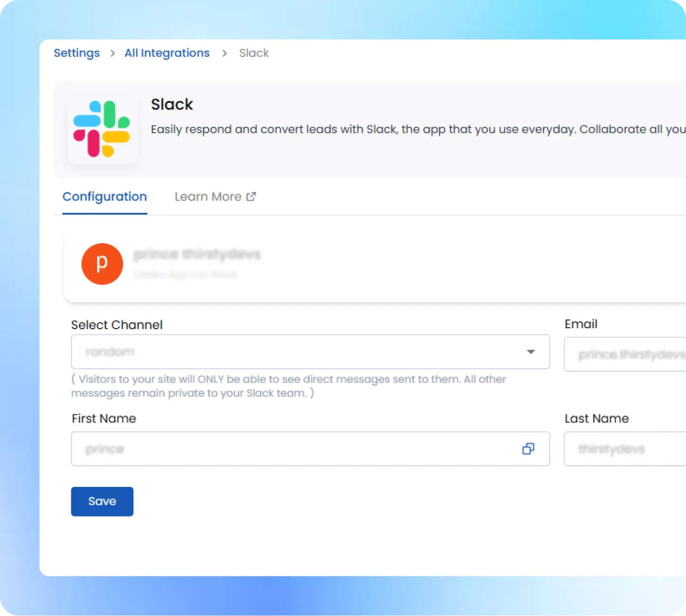The image size is (686, 616).
Task: Focus the Last Name input field
Action: (x=625, y=449)
